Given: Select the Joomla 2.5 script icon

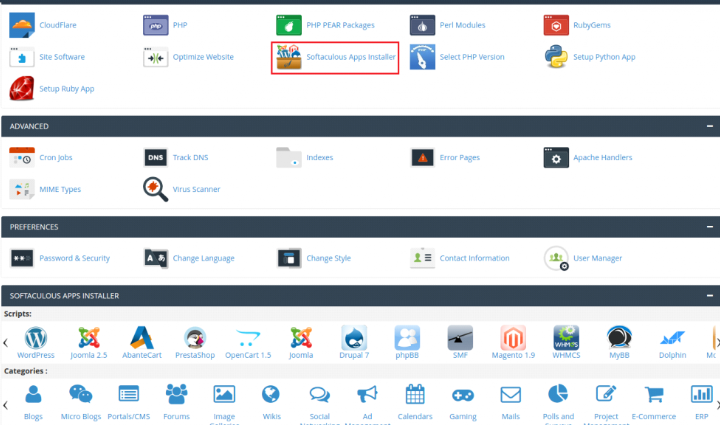Looking at the screenshot, I should [x=89, y=338].
